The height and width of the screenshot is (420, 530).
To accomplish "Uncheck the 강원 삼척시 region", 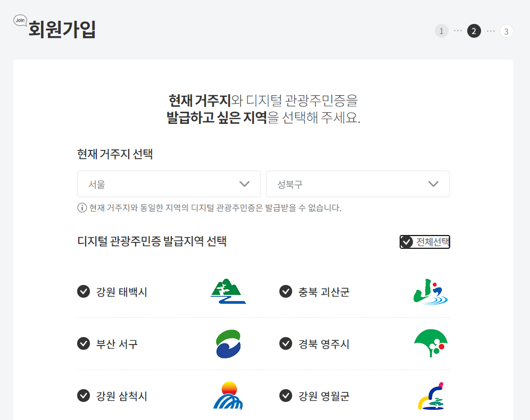I will pyautogui.click(x=84, y=395).
